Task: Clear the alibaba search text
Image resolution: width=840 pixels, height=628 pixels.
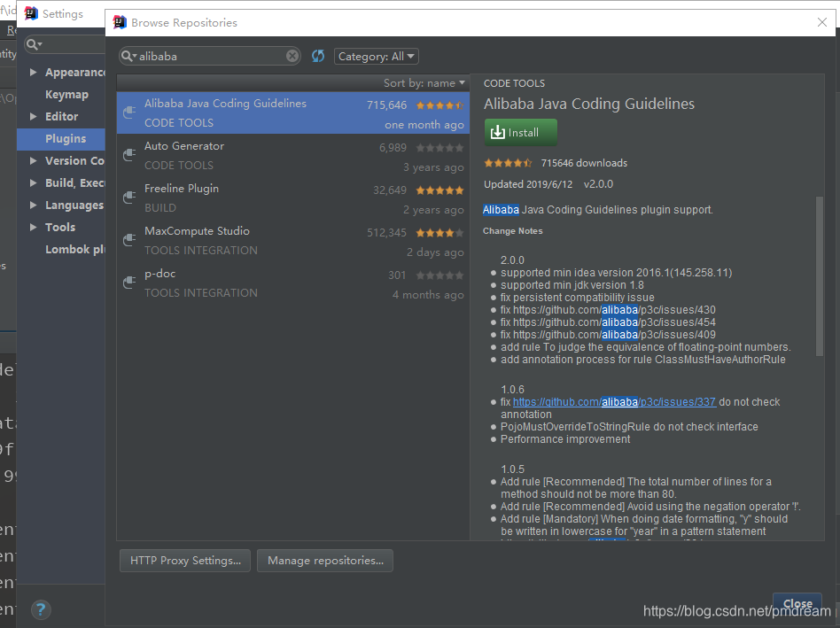Action: (x=292, y=56)
